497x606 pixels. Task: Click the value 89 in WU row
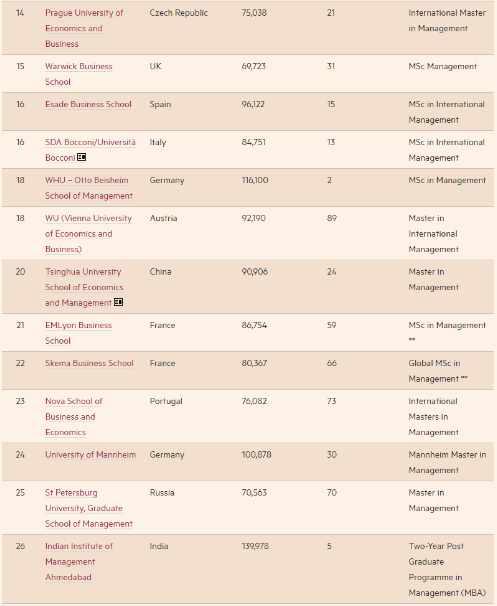[x=332, y=218]
